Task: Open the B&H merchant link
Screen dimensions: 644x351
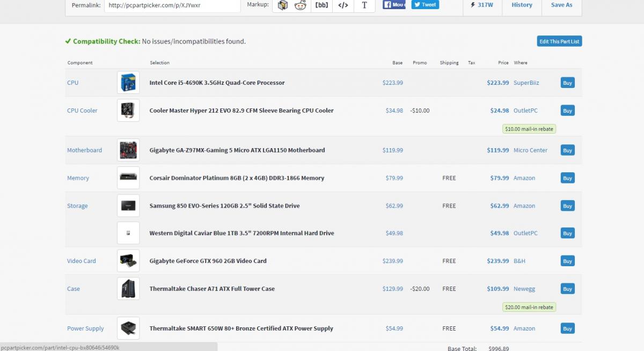Action: [519, 261]
